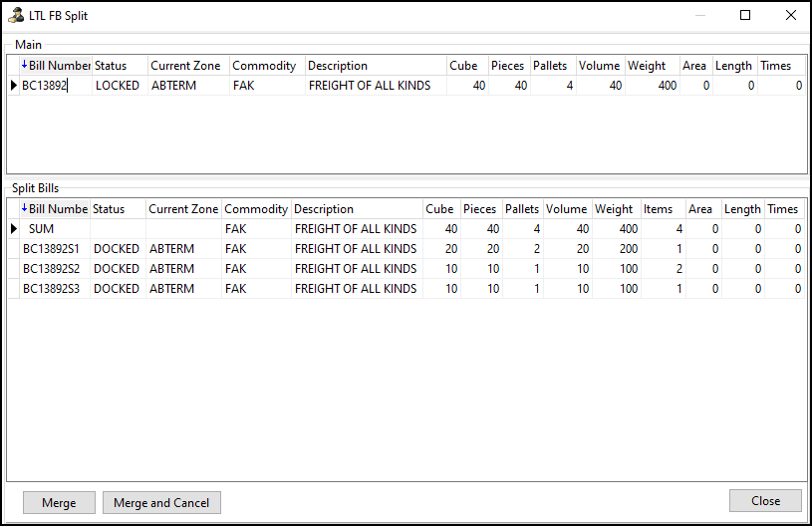Sort Main grid by Bill Number header

(x=56, y=66)
